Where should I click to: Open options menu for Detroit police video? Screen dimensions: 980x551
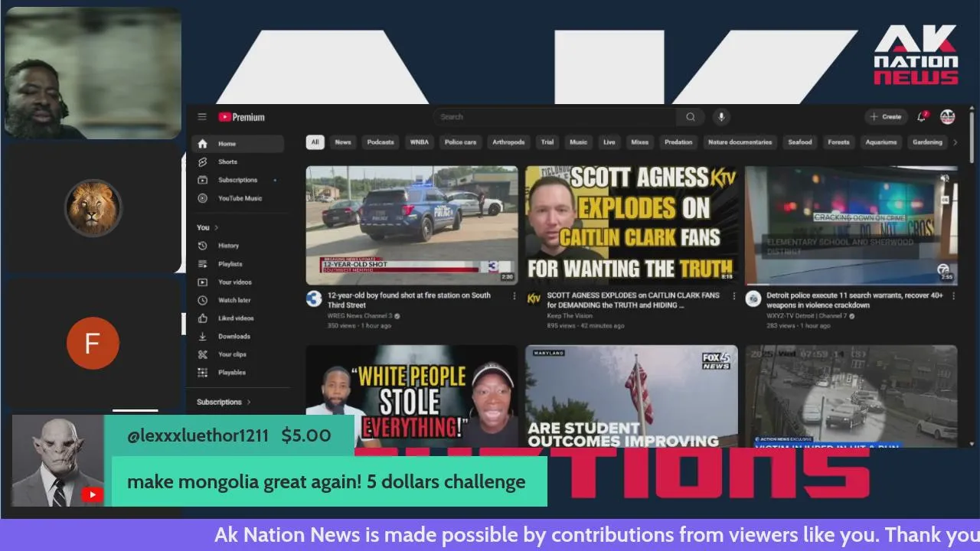[x=953, y=295]
